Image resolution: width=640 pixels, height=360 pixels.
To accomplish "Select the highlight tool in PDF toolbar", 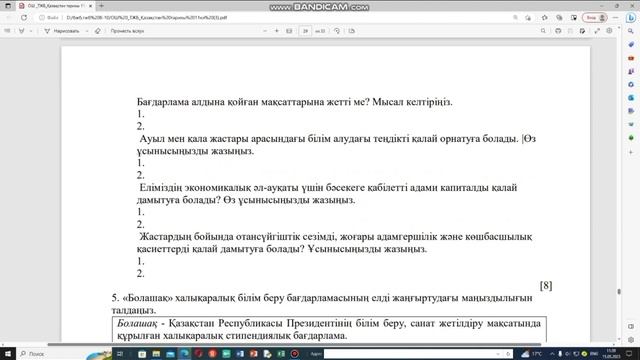I will click(x=22, y=31).
